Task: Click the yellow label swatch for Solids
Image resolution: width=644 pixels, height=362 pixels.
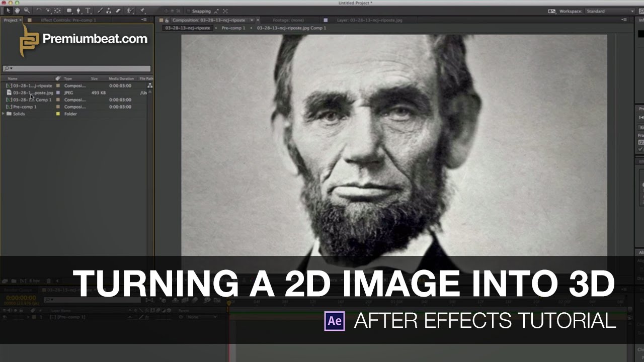Action: click(x=58, y=114)
